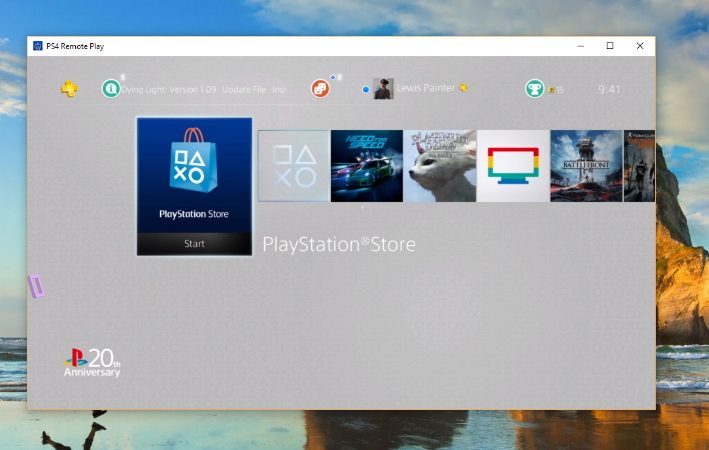Viewport: 709px width, 450px height.
Task: Open the Friends icon
Action: tap(320, 89)
